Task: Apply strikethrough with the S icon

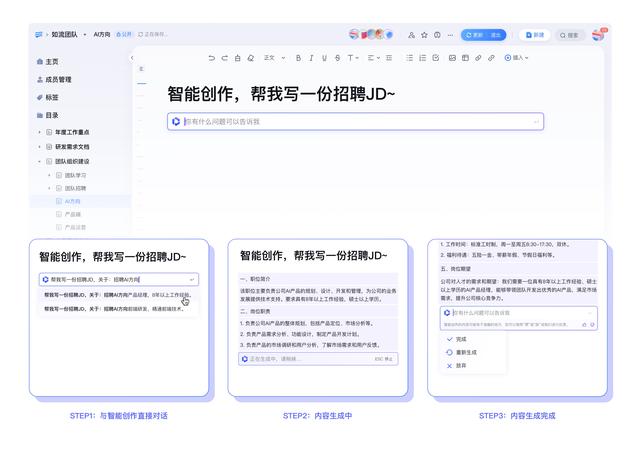Action: [x=337, y=58]
